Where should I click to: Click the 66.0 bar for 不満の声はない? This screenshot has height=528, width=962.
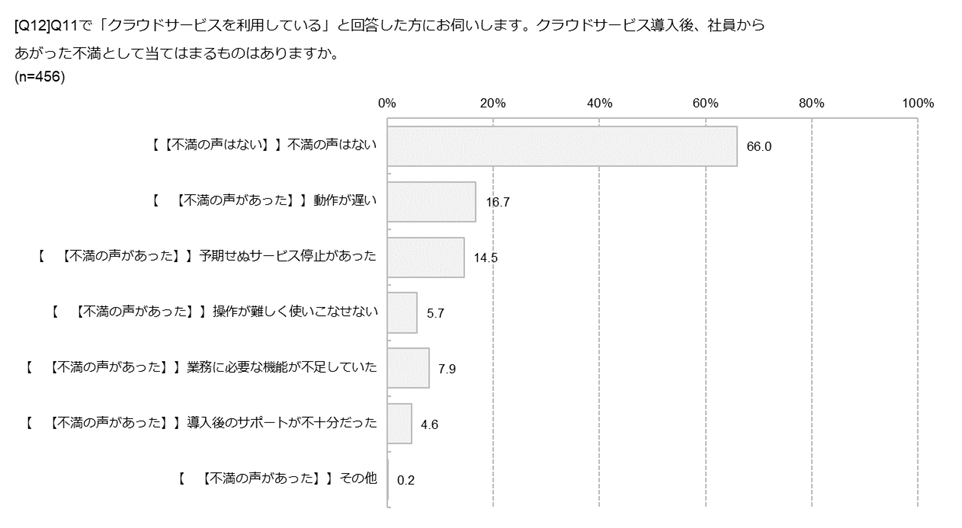pos(561,146)
